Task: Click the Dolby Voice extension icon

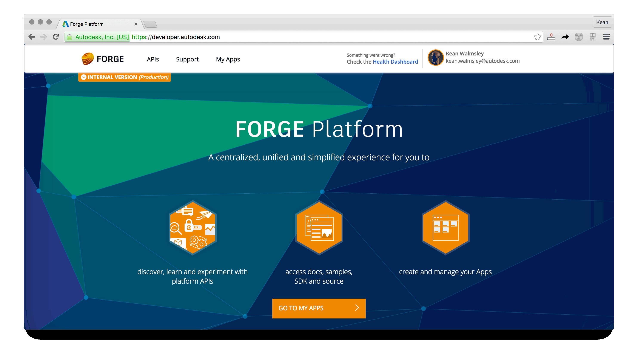Action: (x=592, y=37)
